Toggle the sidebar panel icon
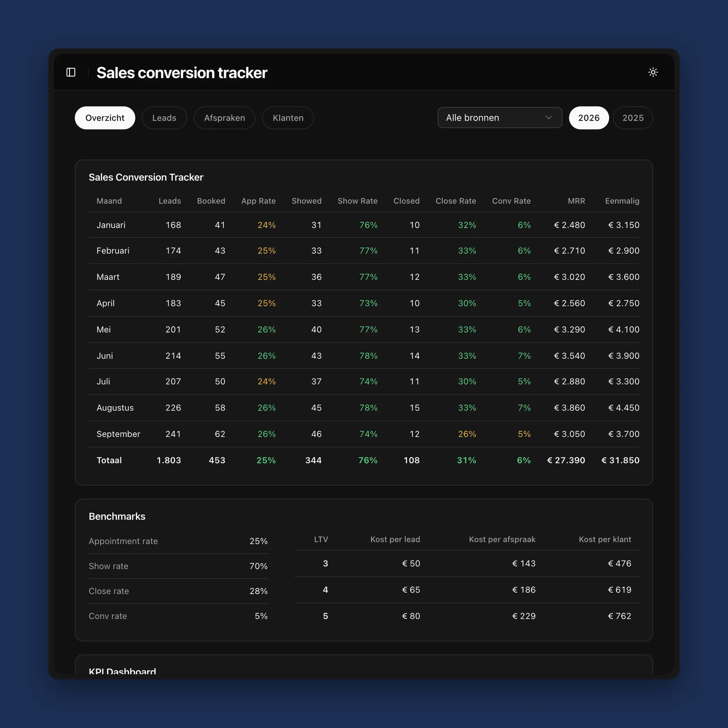The height and width of the screenshot is (728, 728). [x=71, y=72]
